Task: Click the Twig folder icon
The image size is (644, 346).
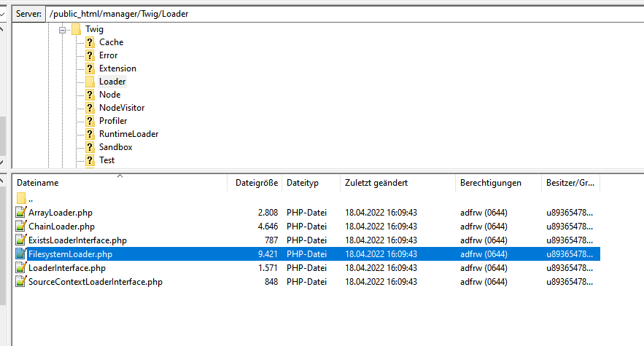Action: coord(76,29)
